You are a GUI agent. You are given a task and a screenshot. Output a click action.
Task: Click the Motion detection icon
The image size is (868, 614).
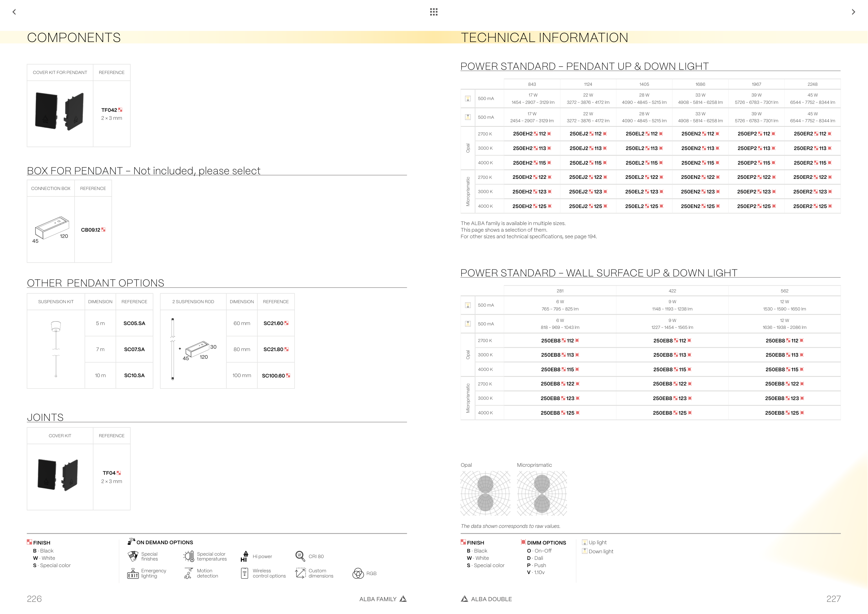[x=188, y=574]
